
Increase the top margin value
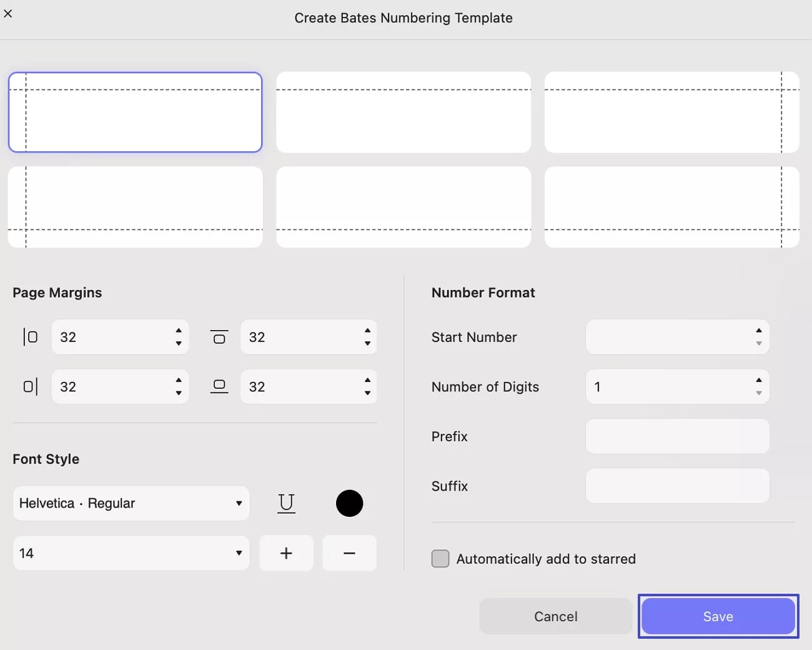367,331
